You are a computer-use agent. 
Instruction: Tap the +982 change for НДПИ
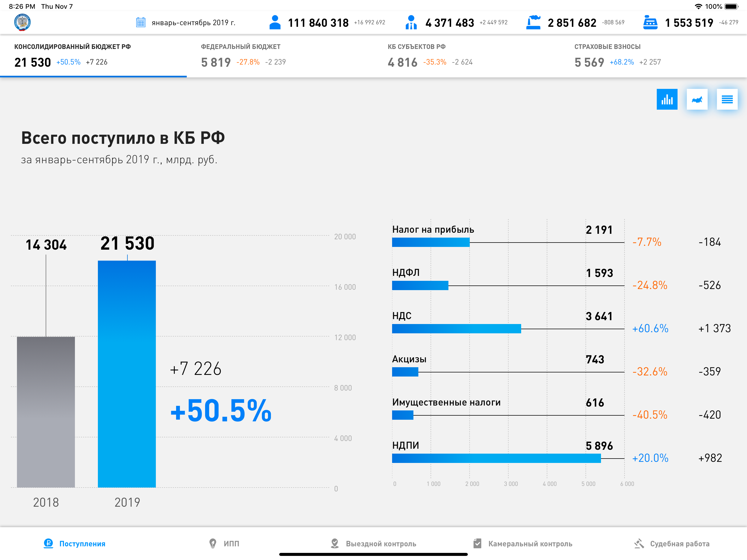click(710, 458)
